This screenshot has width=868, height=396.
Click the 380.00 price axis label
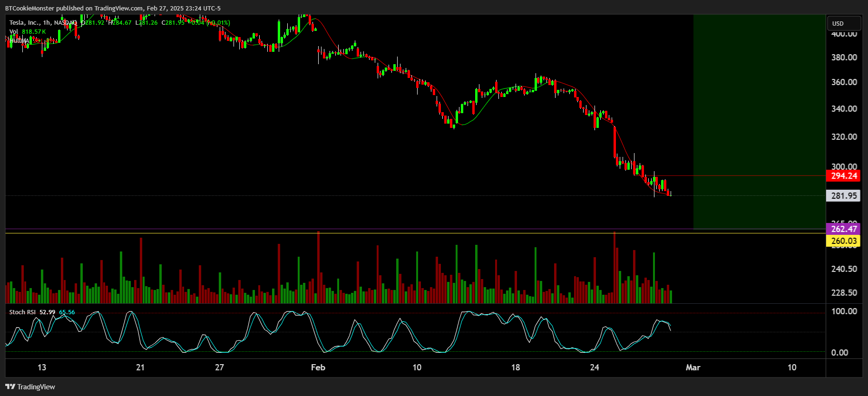tap(844, 58)
